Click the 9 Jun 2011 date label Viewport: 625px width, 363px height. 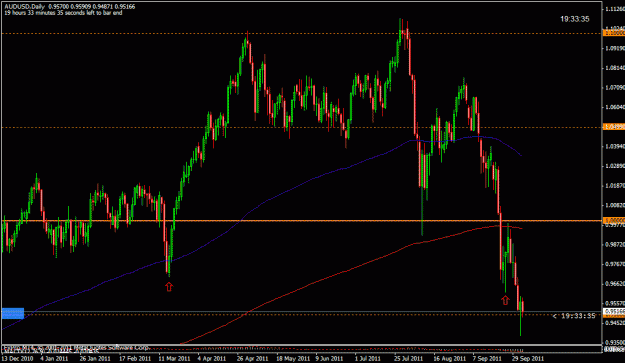(329, 359)
